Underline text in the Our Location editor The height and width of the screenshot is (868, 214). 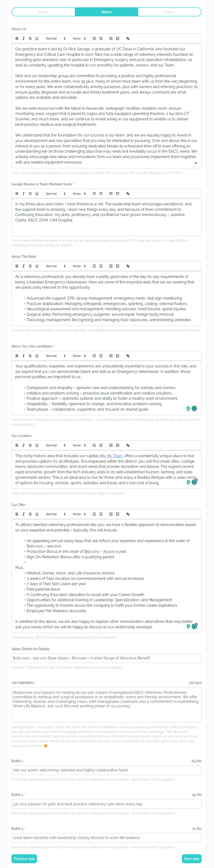click(37, 445)
